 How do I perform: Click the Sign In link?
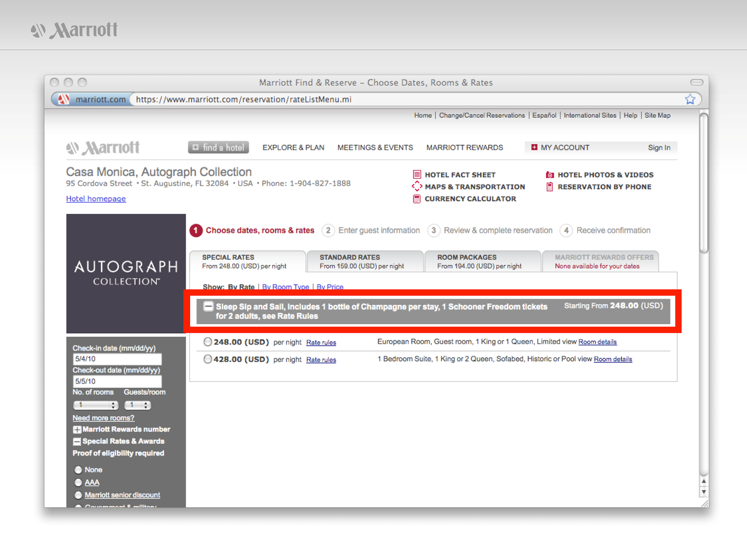659,148
